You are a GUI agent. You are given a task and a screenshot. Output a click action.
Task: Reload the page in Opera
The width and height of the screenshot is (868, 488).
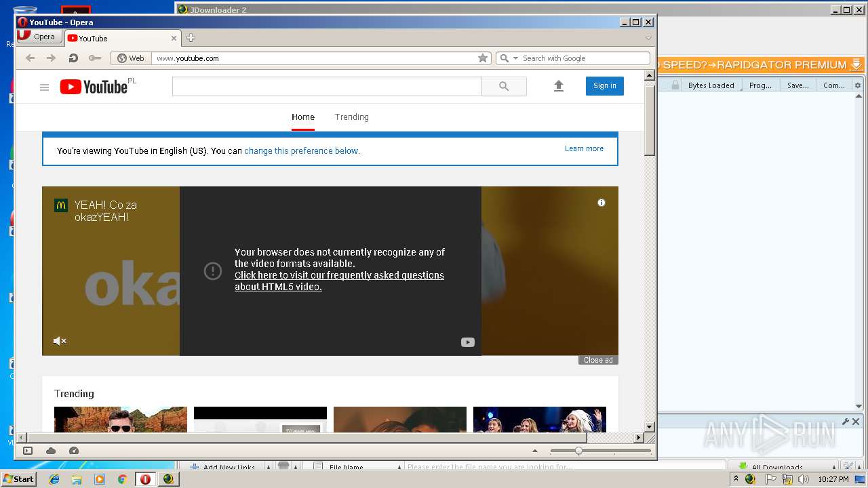[x=73, y=58]
